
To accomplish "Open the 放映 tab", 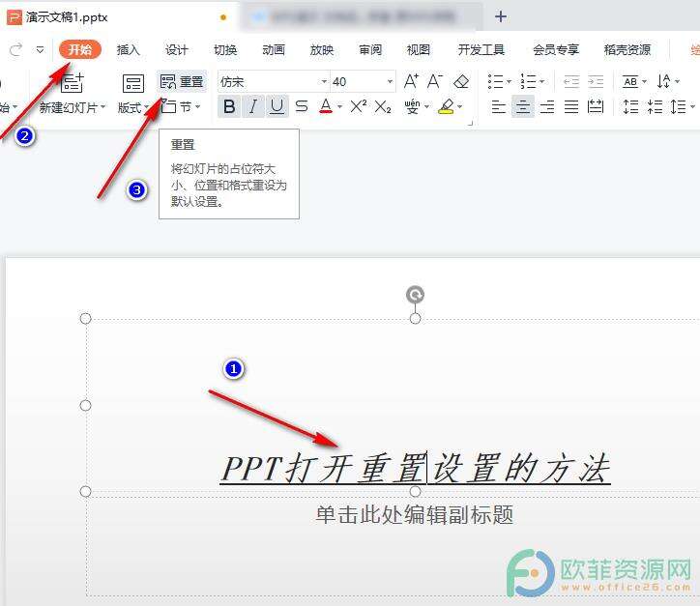I will 321,50.
